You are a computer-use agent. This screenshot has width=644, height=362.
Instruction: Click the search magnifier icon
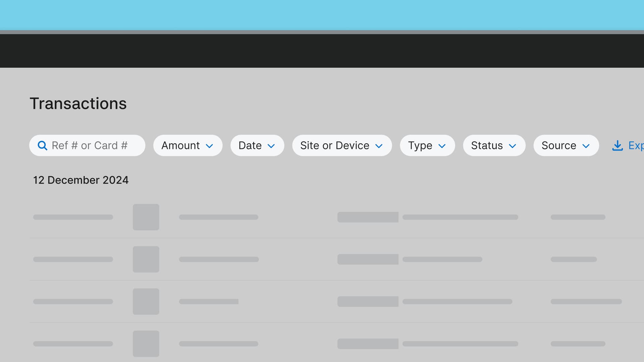point(42,145)
